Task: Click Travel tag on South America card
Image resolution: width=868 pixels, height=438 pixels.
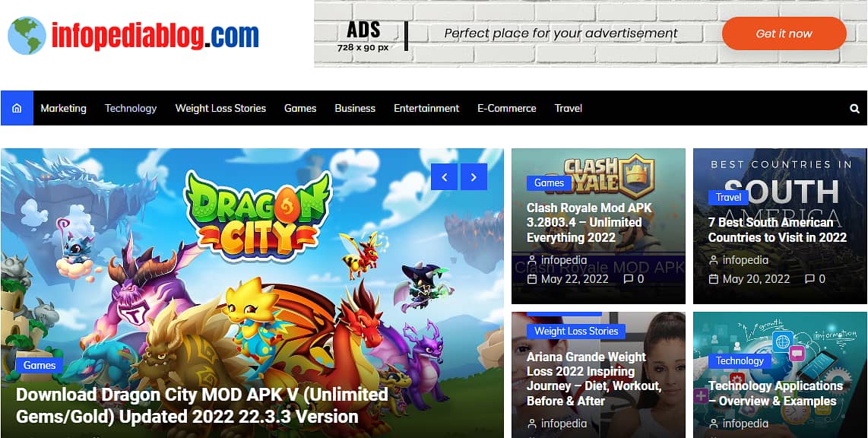Action: point(728,197)
